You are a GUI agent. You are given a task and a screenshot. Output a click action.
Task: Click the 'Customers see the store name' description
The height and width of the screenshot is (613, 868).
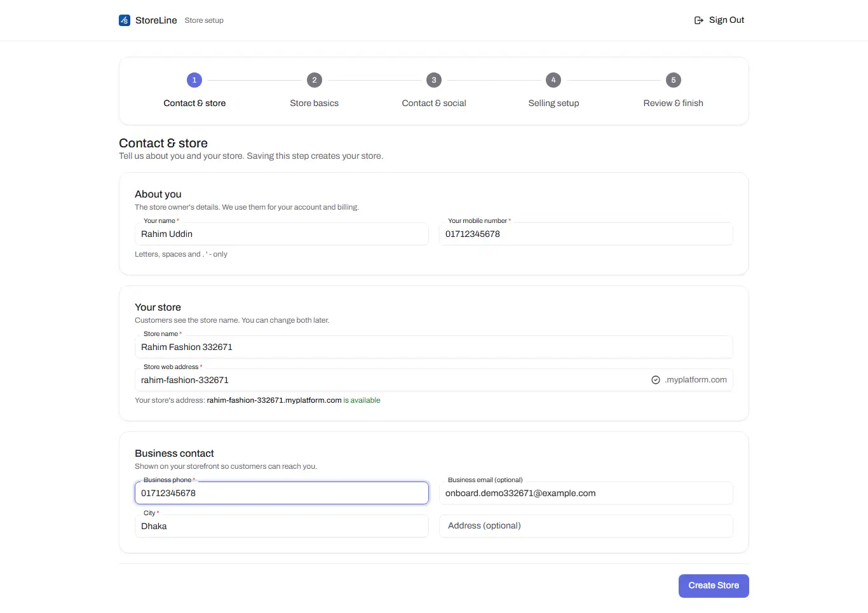232,320
